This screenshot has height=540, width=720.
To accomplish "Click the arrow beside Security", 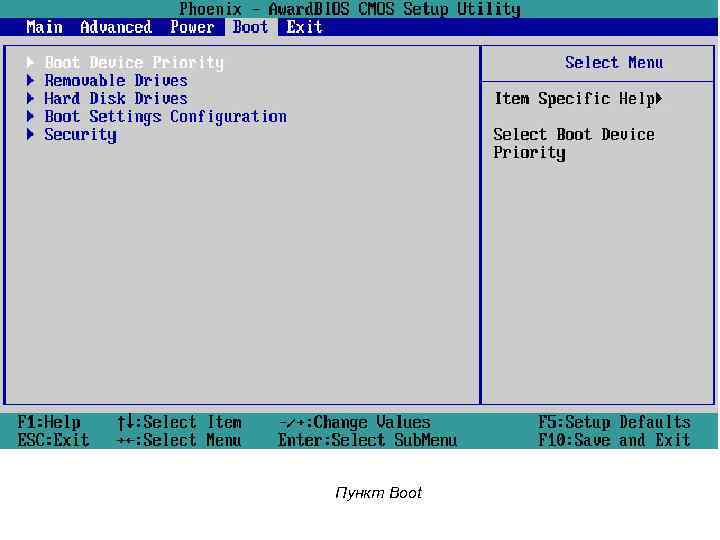I will [x=30, y=134].
